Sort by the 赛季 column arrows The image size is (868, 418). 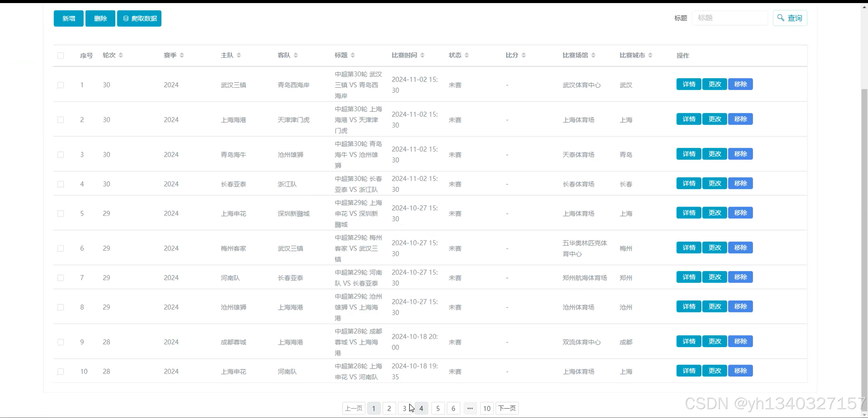point(182,55)
